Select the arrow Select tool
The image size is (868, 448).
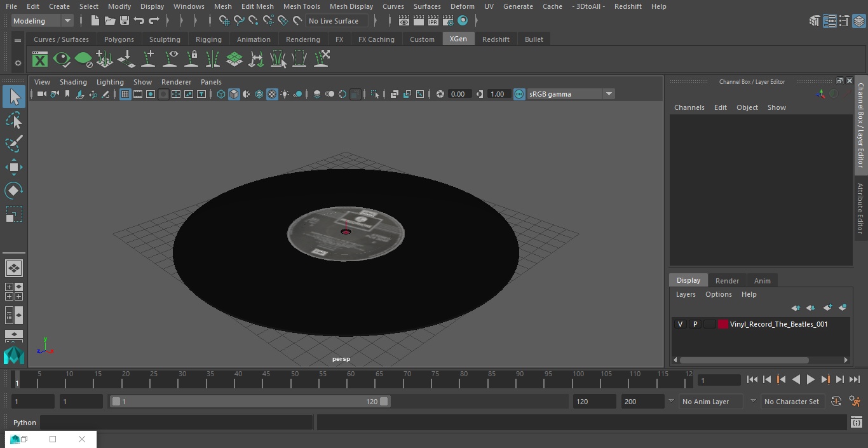pos(14,97)
